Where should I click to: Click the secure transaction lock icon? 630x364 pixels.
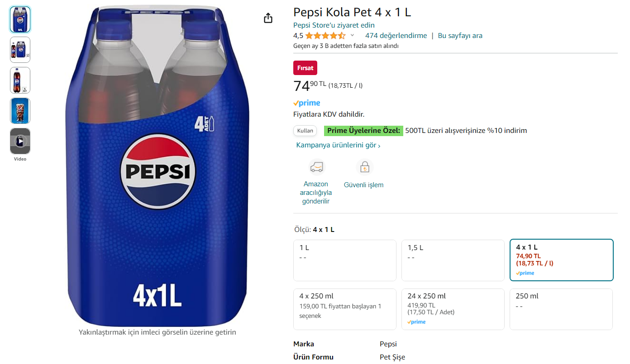click(364, 167)
